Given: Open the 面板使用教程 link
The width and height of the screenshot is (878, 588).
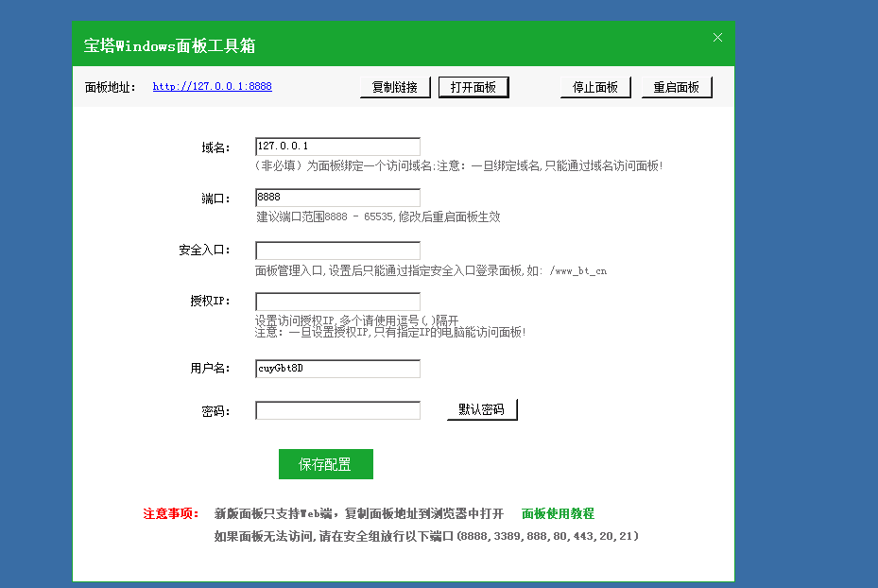Looking at the screenshot, I should [558, 513].
